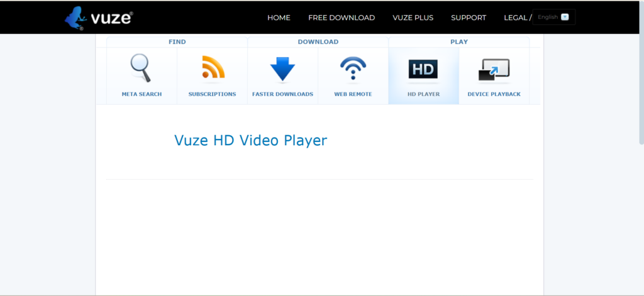Click the DEVICE PLAYBACK label

[x=494, y=94]
